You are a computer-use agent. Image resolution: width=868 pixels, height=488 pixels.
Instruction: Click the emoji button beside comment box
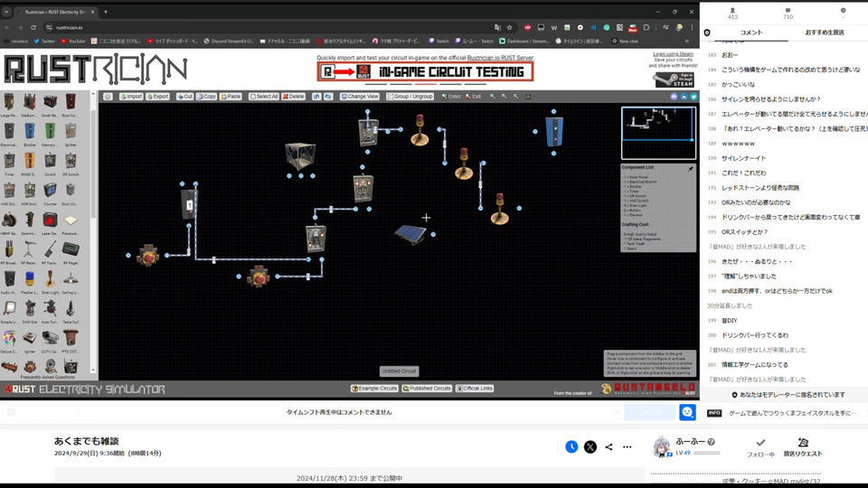click(x=687, y=412)
